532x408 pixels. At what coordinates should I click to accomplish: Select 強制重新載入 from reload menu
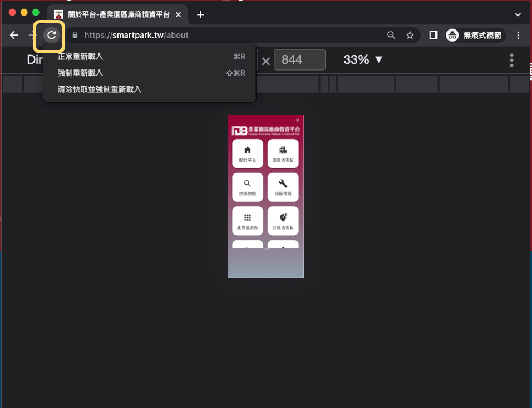pyautogui.click(x=81, y=73)
